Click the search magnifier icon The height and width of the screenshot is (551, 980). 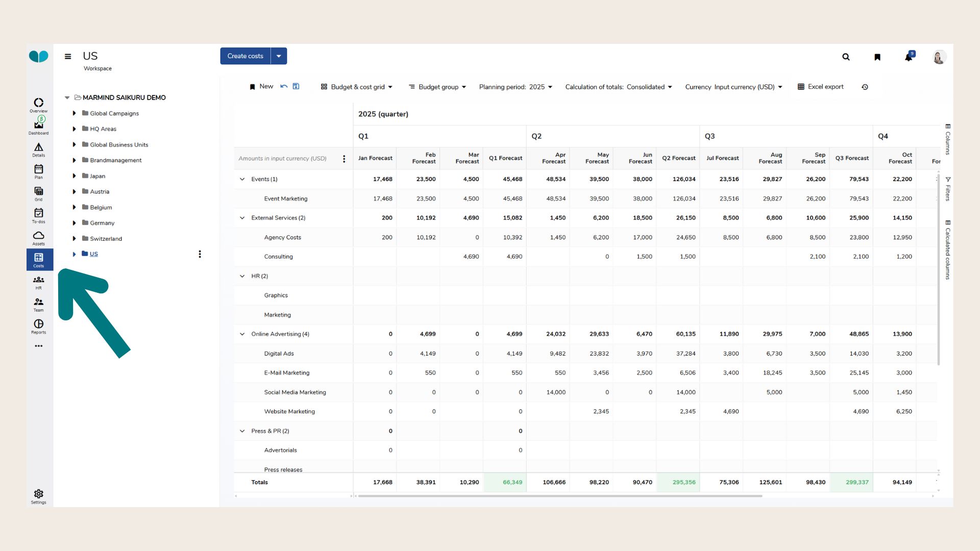(x=846, y=57)
